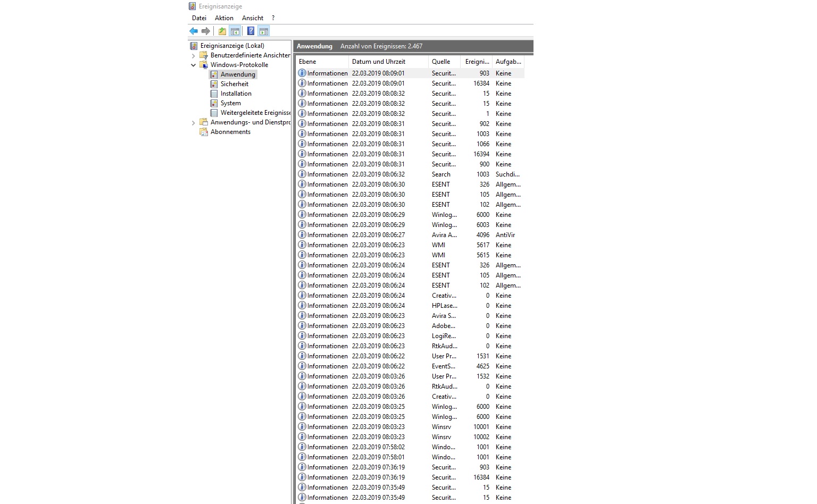Viewport: 817px width, 504px height.
Task: Open the ? help menu
Action: coord(273,18)
